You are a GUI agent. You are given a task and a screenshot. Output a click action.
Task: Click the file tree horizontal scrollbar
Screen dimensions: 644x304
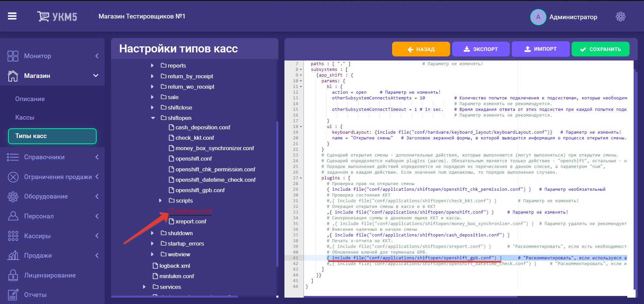[x=174, y=297]
